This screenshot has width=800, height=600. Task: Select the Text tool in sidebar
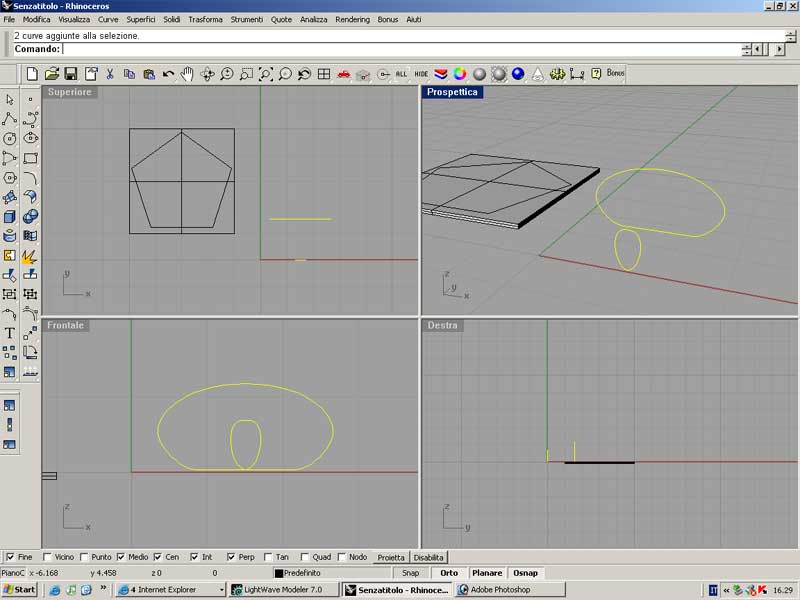click(x=10, y=333)
